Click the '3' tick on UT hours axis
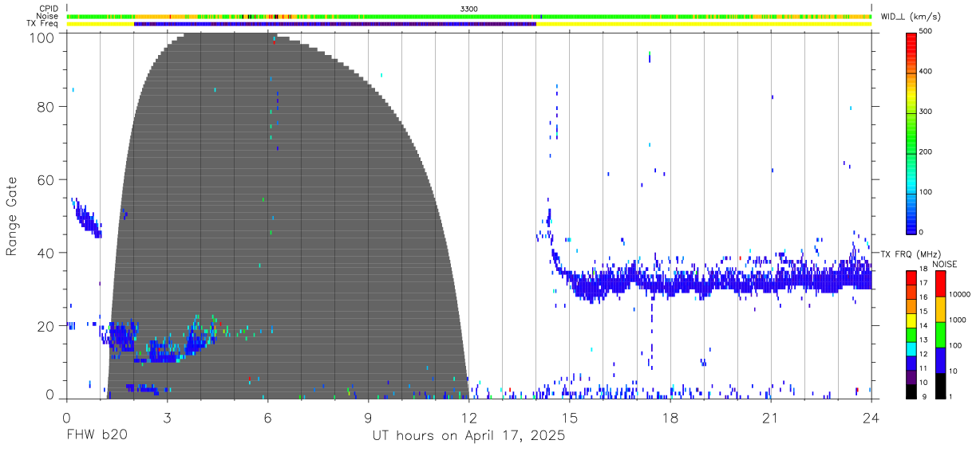 [167, 416]
